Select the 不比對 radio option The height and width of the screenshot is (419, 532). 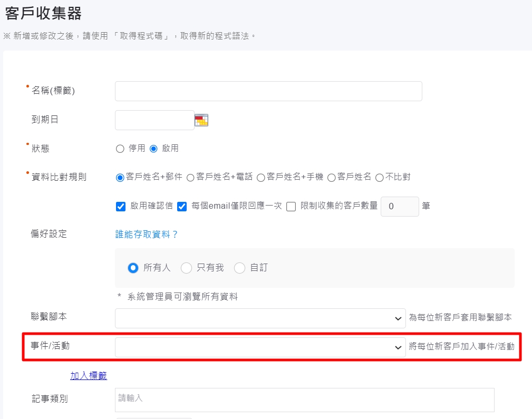point(379,178)
